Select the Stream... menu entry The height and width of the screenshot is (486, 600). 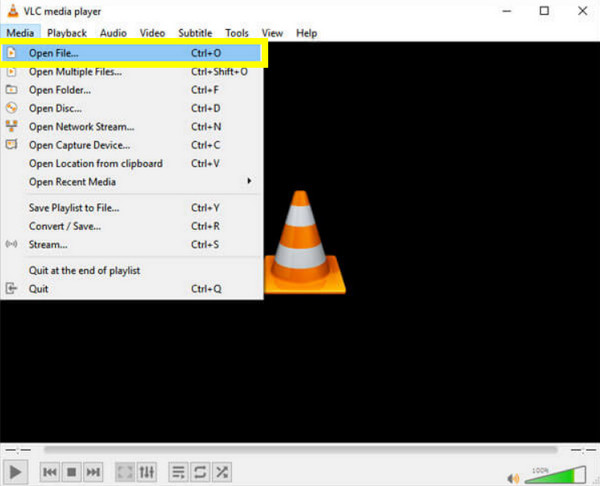132,245
